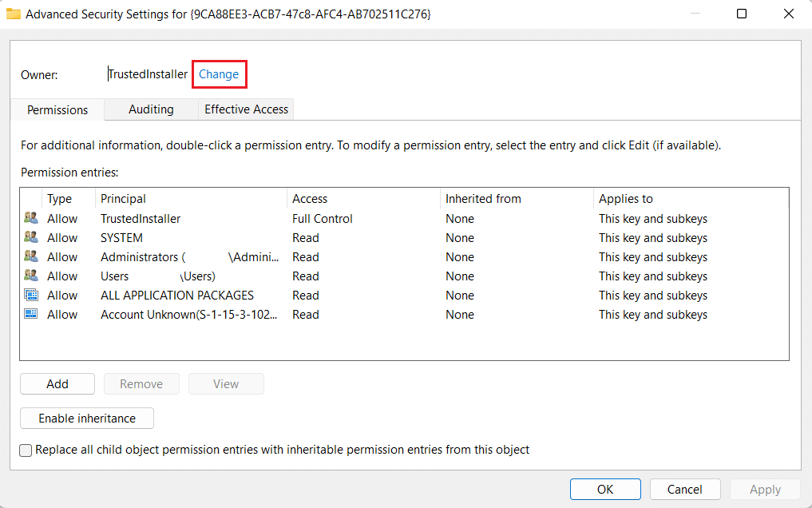Dismiss the dialog with Cancel
The image size is (812, 508).
[x=685, y=489]
